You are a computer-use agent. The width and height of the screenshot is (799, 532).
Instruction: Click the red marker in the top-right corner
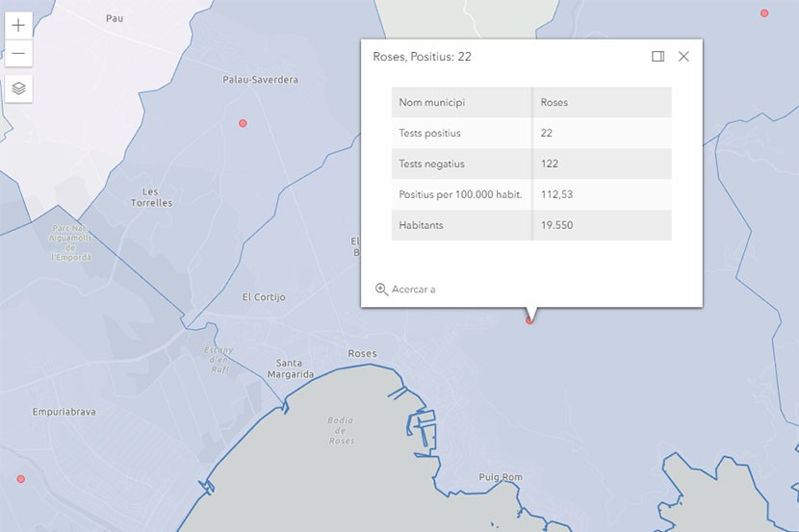click(x=764, y=13)
